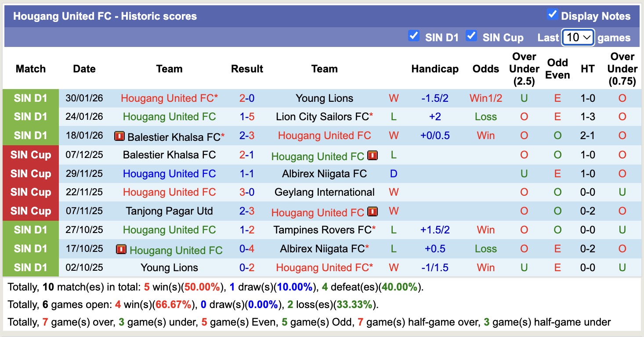Open the Last games count dropdown
The image size is (644, 337).
pyautogui.click(x=578, y=38)
